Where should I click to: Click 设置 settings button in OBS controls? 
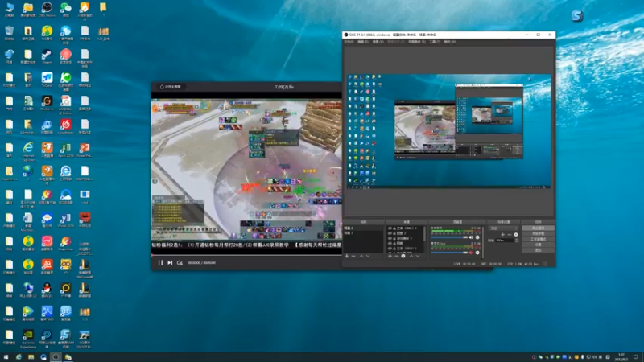click(x=538, y=245)
